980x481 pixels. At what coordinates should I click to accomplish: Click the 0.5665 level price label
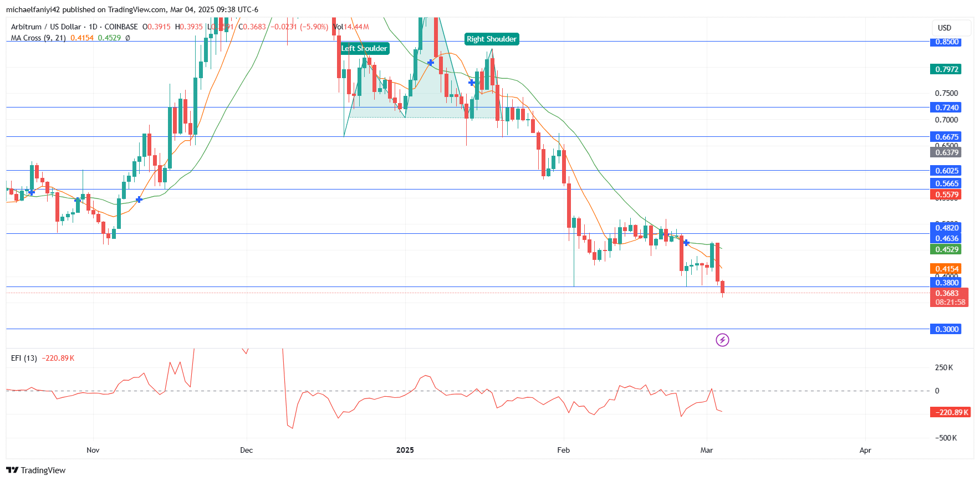tap(947, 183)
